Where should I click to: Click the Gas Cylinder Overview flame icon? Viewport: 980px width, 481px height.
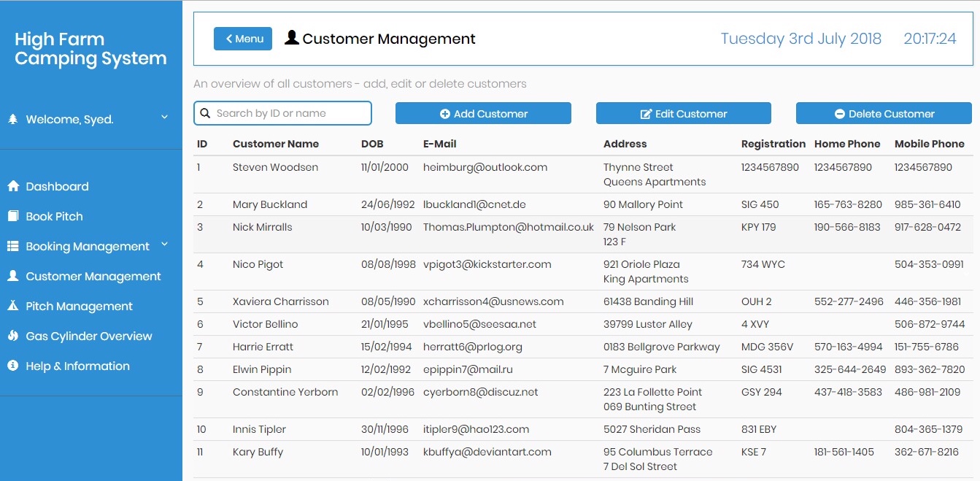click(x=12, y=336)
